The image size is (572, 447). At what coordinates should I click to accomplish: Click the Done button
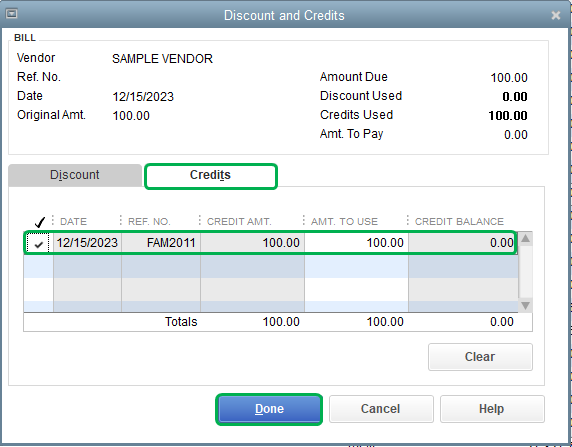269,409
